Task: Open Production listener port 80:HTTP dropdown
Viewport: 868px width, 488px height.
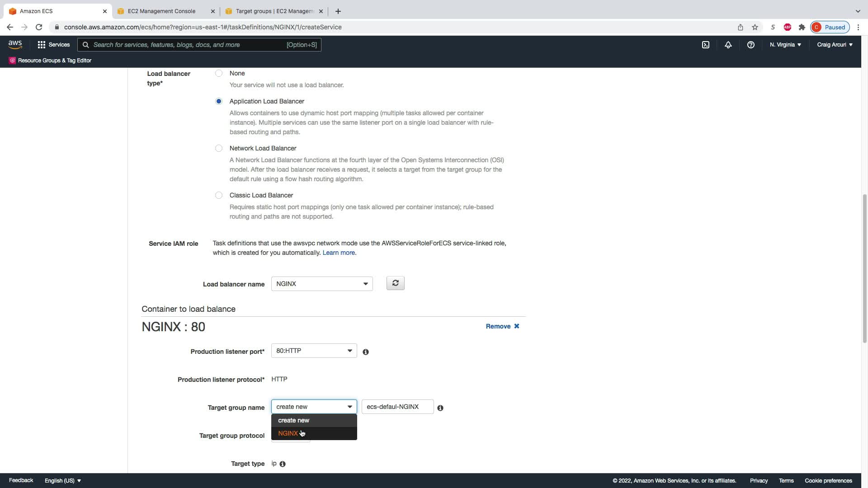Action: click(x=314, y=351)
